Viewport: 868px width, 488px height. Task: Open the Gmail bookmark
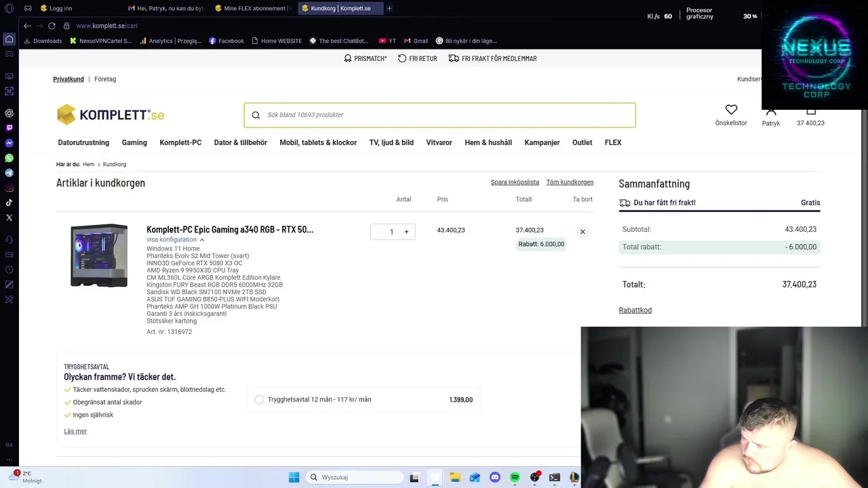click(415, 41)
